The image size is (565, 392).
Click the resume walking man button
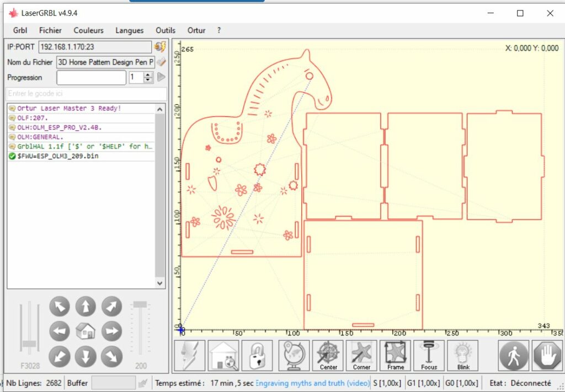point(513,356)
